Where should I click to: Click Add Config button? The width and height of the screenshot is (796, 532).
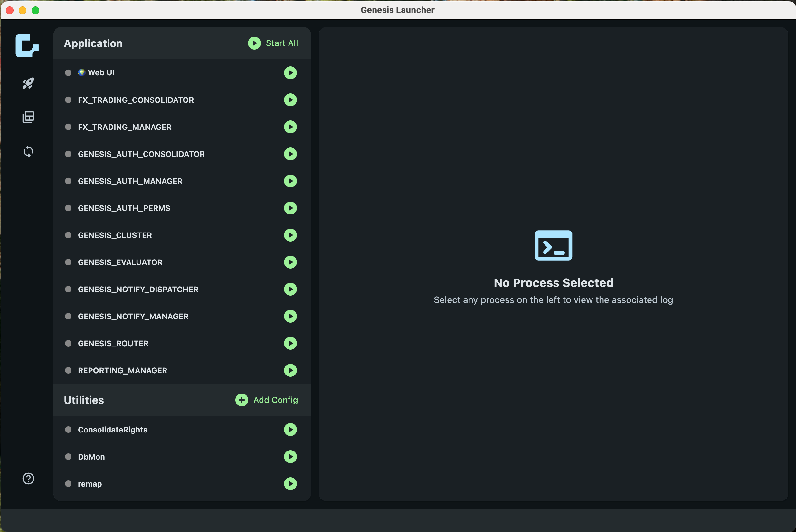point(267,400)
